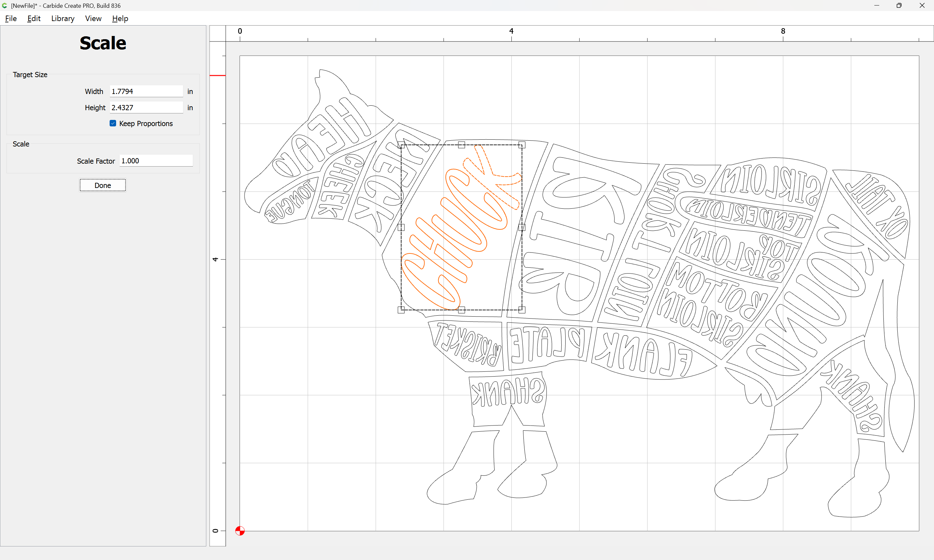Click the top-right selection handle
Image resolution: width=934 pixels, height=560 pixels.
522,145
